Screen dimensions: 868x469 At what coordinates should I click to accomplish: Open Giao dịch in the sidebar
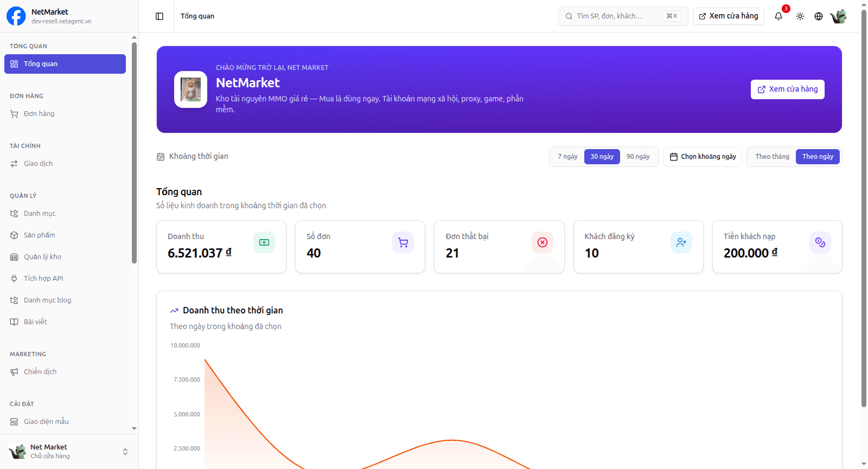65,164
